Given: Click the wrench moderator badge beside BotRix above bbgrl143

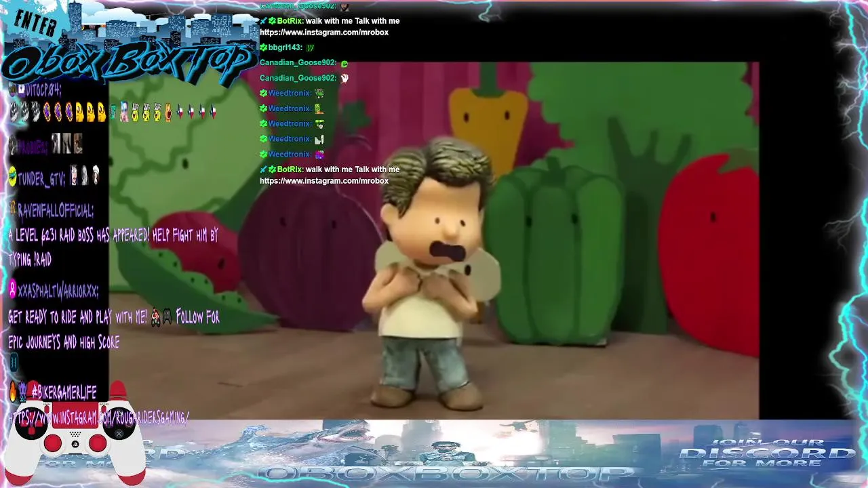Looking at the screenshot, I should (x=264, y=21).
